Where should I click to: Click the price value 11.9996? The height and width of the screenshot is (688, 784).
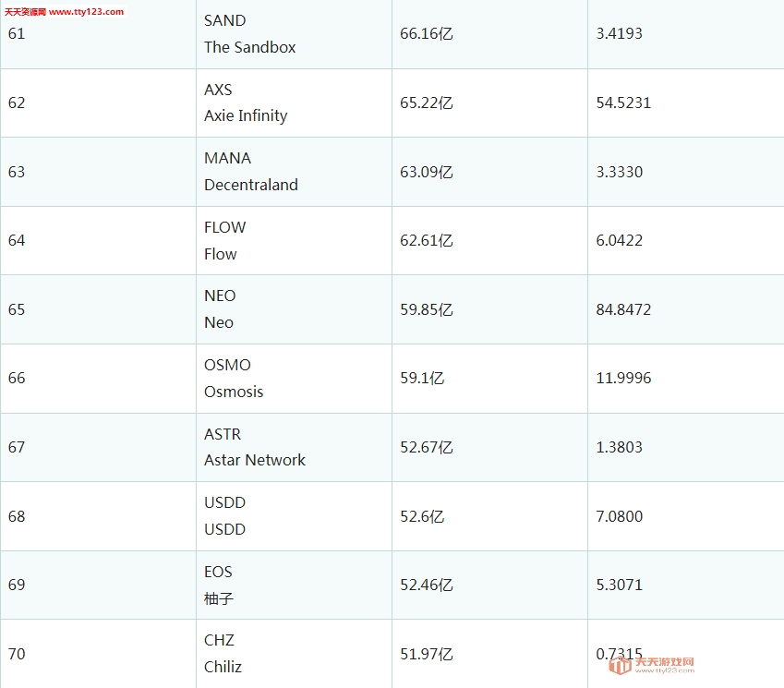pyautogui.click(x=623, y=378)
